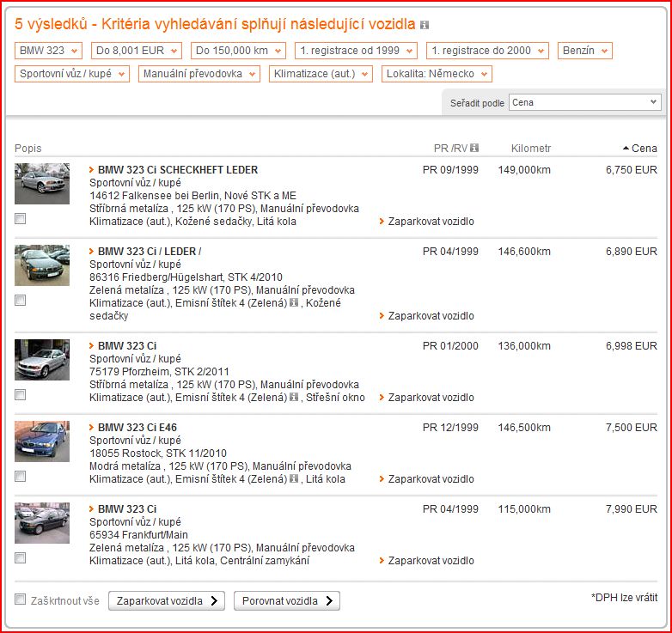Tick checkbox for the Rostock BMW listing
The image size is (672, 633).
click(20, 476)
